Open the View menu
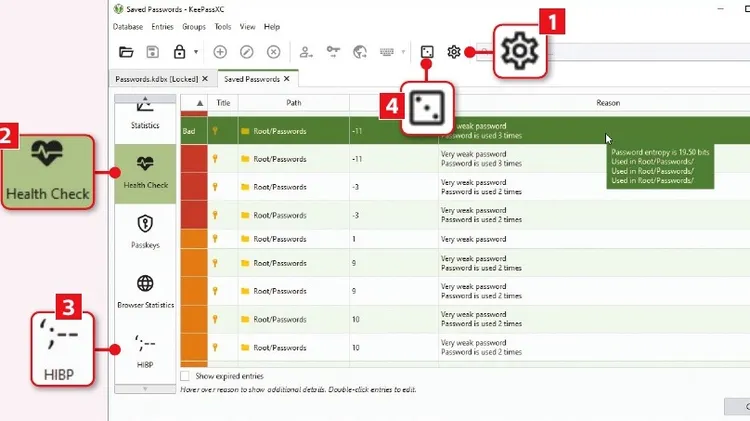Viewport: 750px width, 421px height. [x=247, y=27]
